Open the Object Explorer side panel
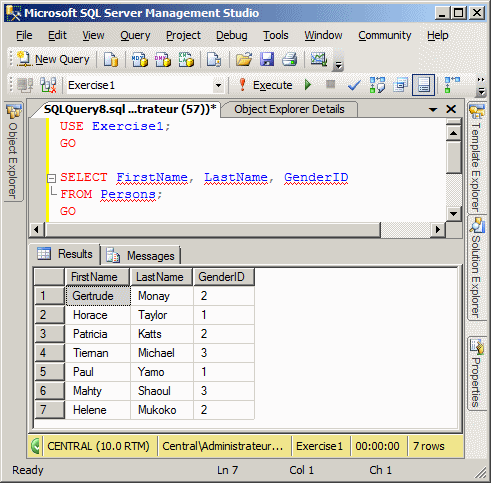 coord(13,152)
